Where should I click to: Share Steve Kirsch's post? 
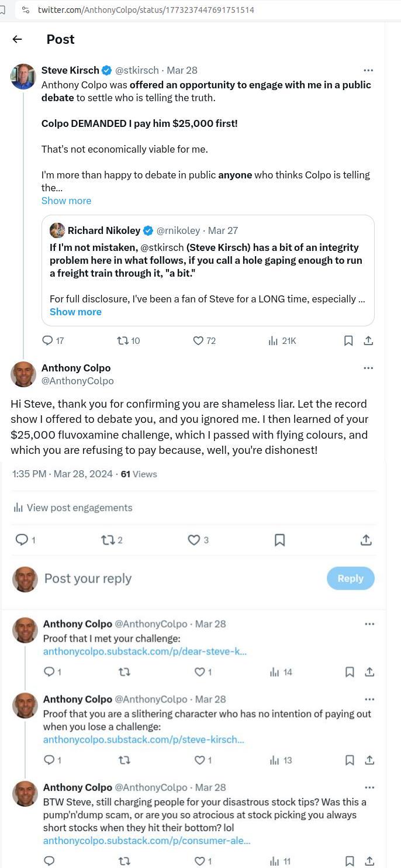[368, 340]
